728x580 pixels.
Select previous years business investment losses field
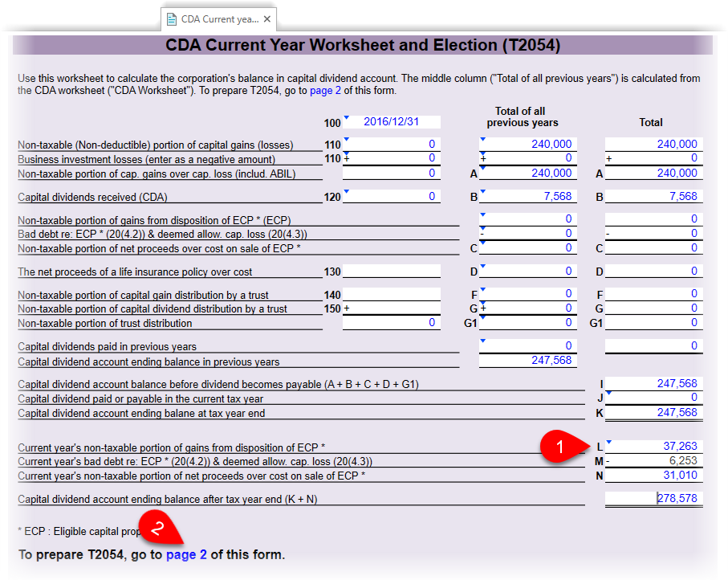(528, 158)
